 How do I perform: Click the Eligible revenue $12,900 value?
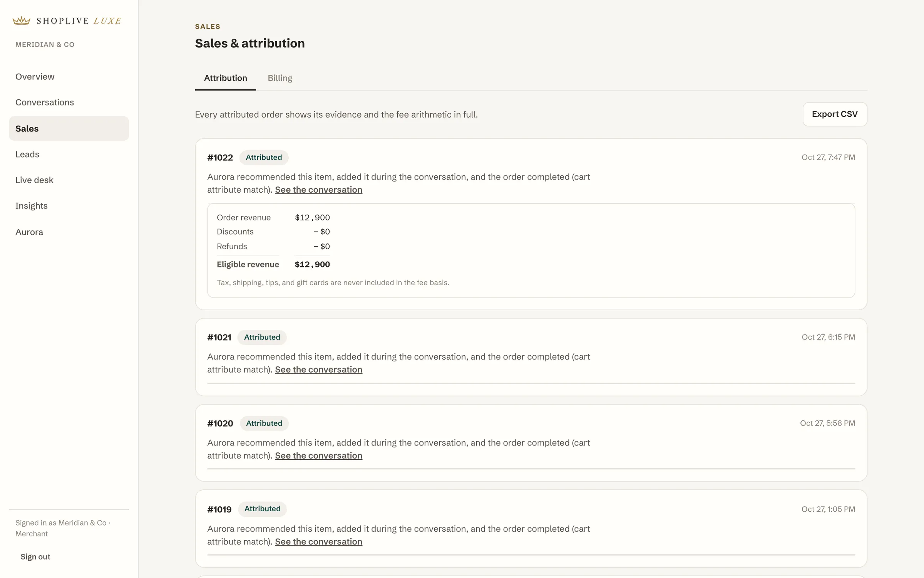pos(312,264)
